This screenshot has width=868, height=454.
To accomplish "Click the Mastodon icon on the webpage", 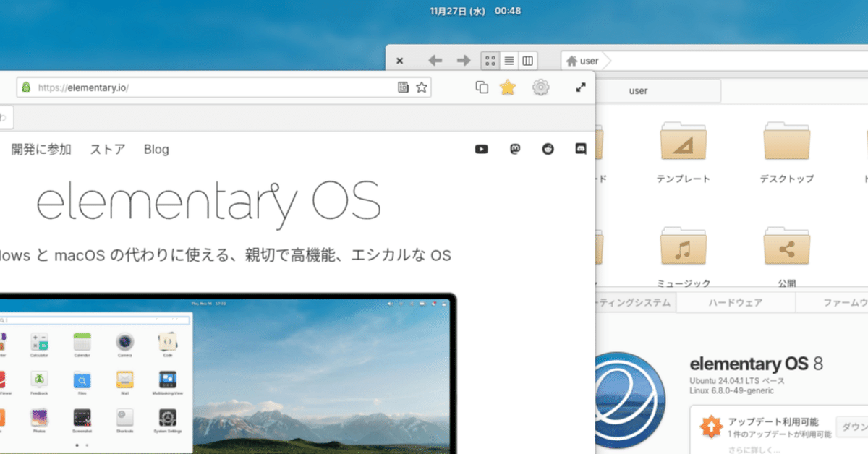I will click(514, 149).
